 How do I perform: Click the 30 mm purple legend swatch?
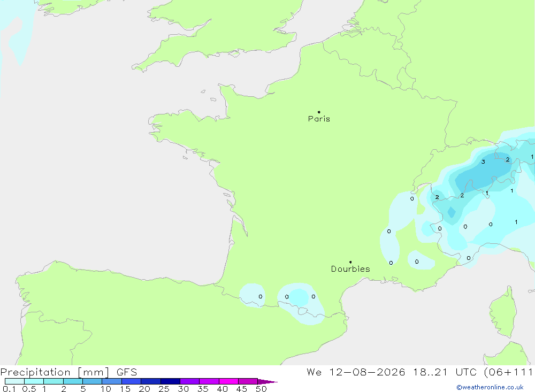(x=189, y=381)
